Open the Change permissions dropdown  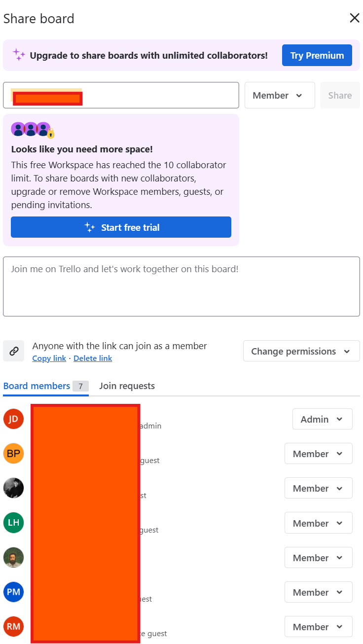pyautogui.click(x=301, y=351)
